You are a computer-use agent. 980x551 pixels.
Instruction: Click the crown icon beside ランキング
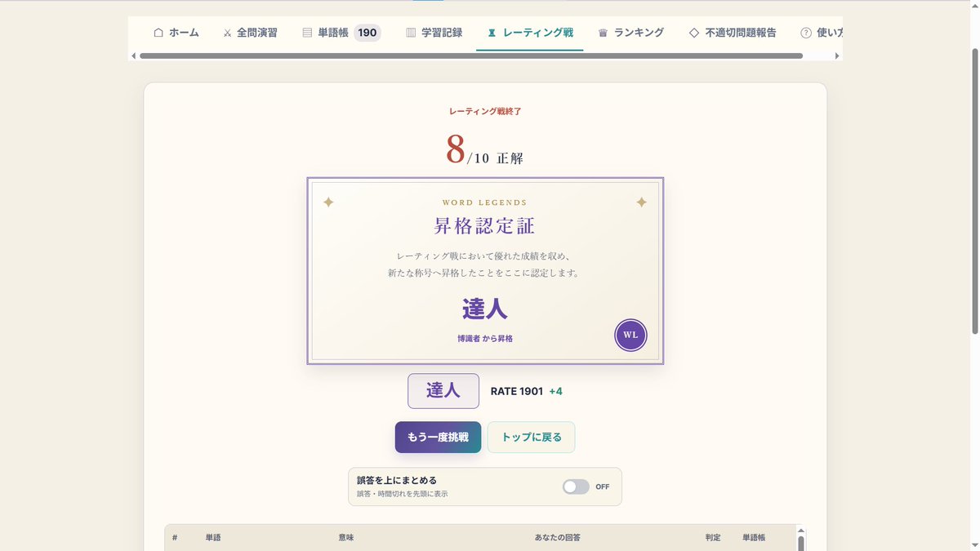coord(603,33)
